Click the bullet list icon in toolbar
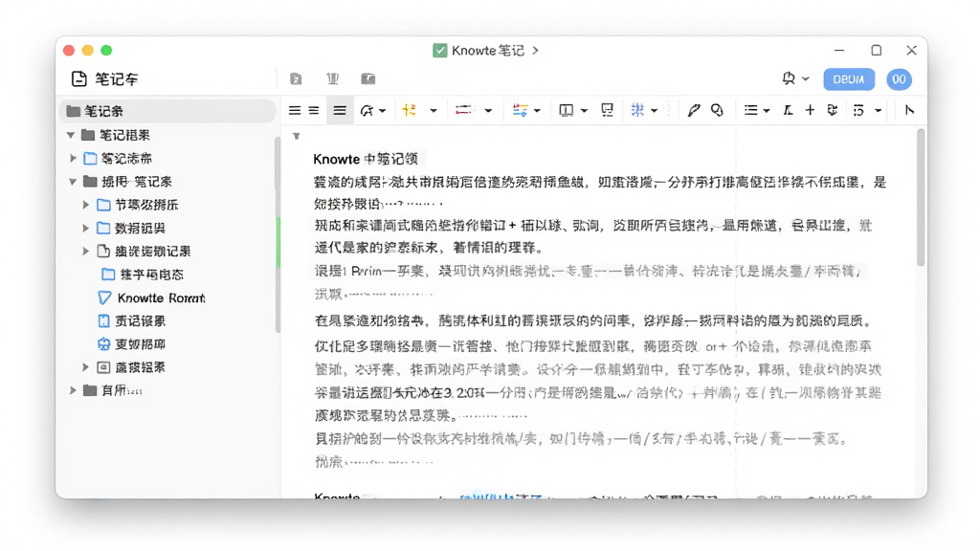 tap(750, 111)
